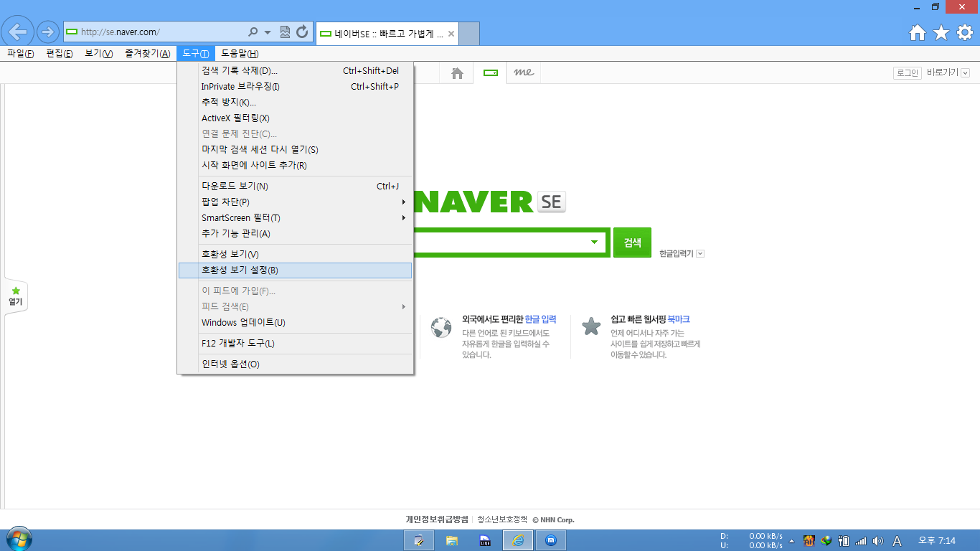
Task: Choose 시작 화면에 사이트 추가(R)
Action: 296,165
